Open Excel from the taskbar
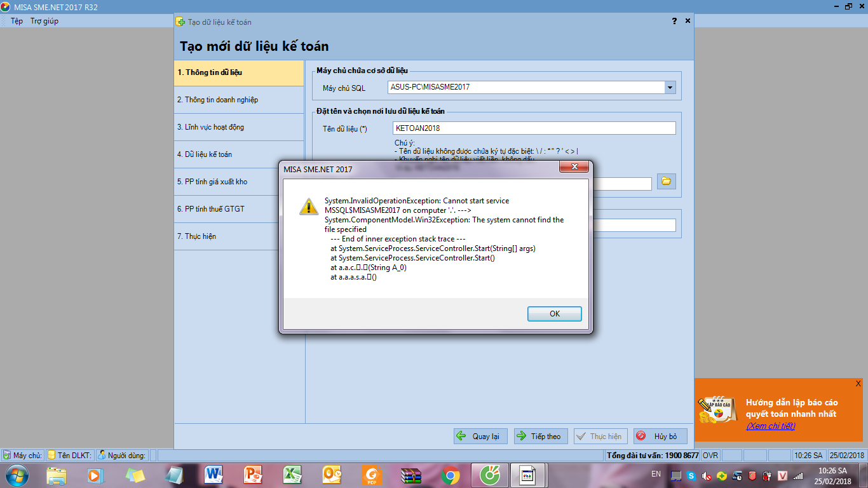The height and width of the screenshot is (488, 868). click(292, 475)
